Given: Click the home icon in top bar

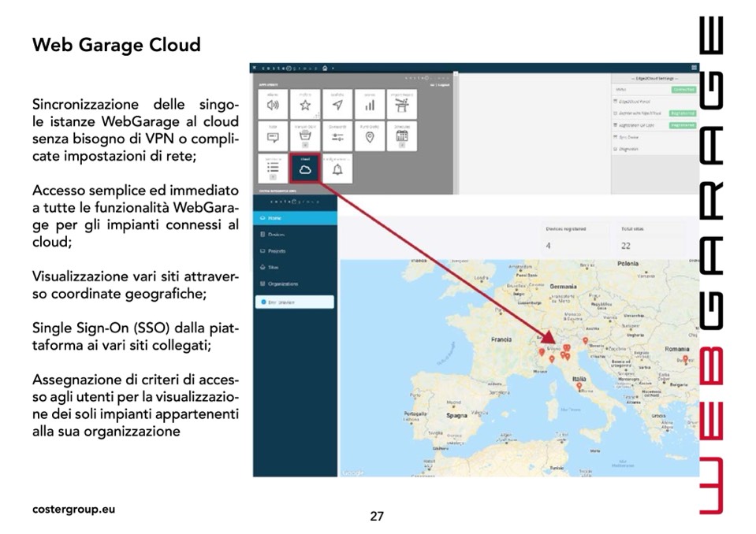Looking at the screenshot, I should (x=325, y=69).
